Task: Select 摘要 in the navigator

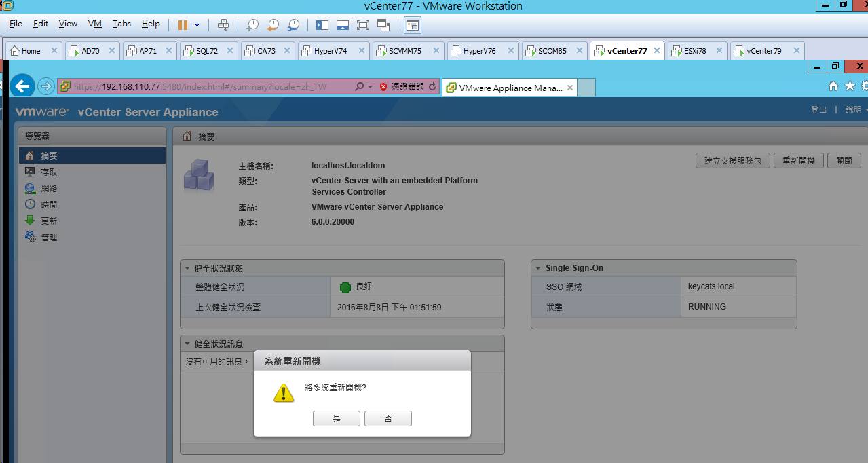Action: 92,155
